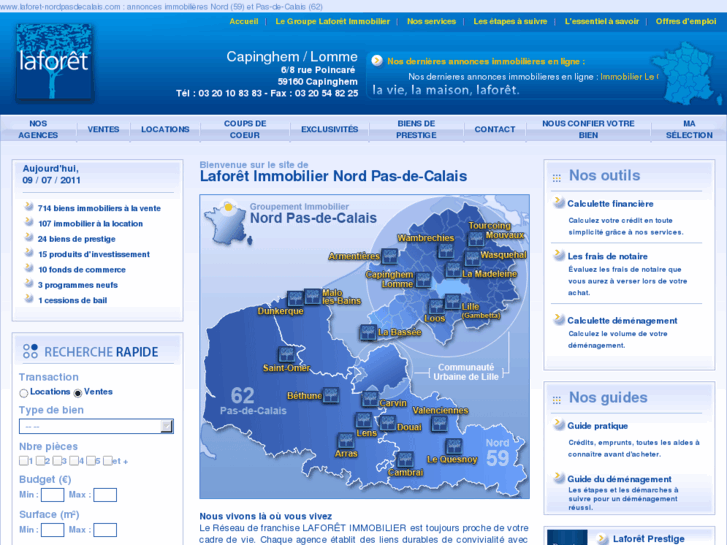Open the Guide pratique link

(x=597, y=426)
